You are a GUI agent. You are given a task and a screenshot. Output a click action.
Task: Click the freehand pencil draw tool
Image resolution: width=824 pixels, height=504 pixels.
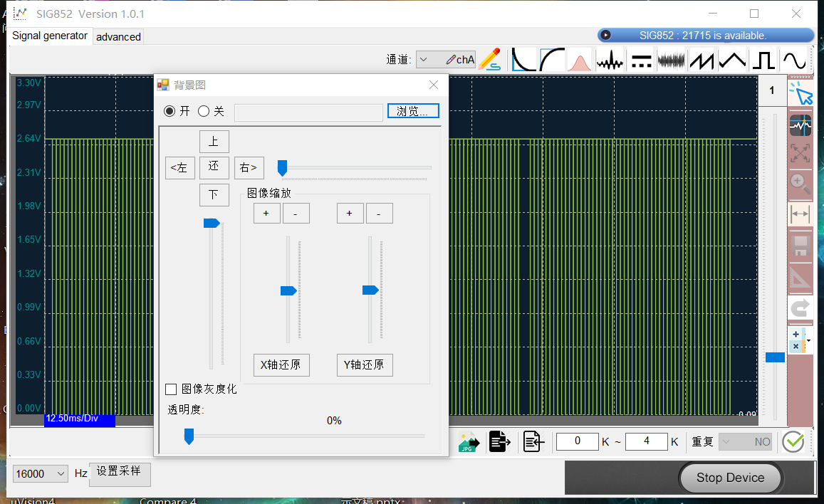(x=490, y=60)
